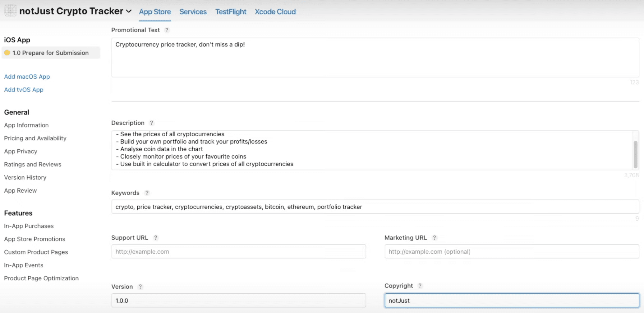The image size is (644, 313).
Task: Show help for Marketing URL
Action: point(435,238)
